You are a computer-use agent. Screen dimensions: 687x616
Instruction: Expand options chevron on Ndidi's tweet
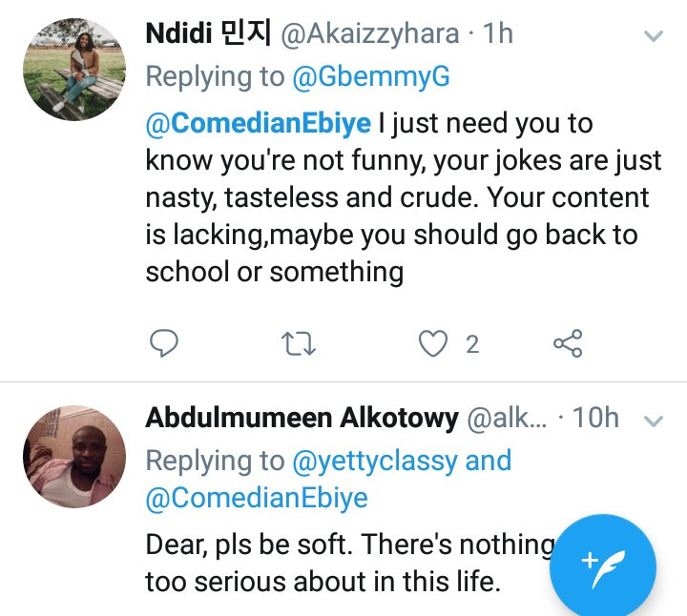[654, 37]
